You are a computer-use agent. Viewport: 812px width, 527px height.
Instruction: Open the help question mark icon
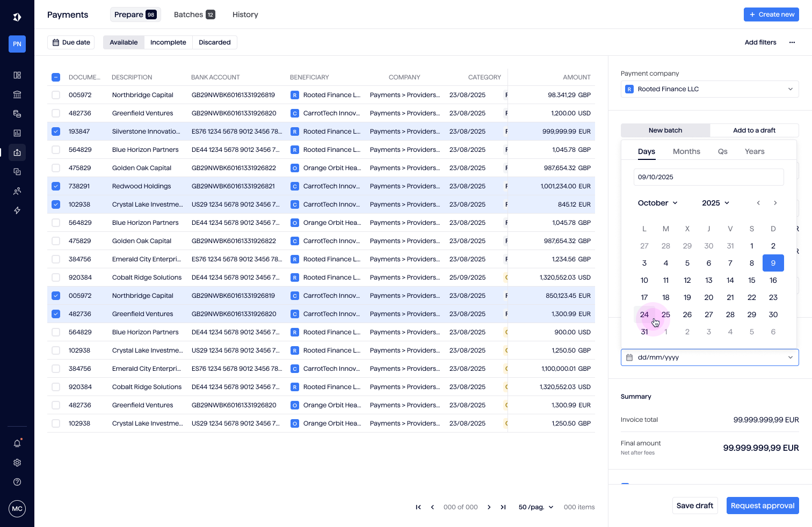pos(17,482)
